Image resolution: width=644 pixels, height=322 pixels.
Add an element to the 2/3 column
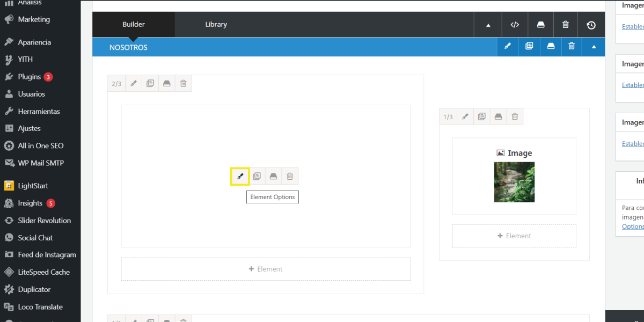coord(266,269)
